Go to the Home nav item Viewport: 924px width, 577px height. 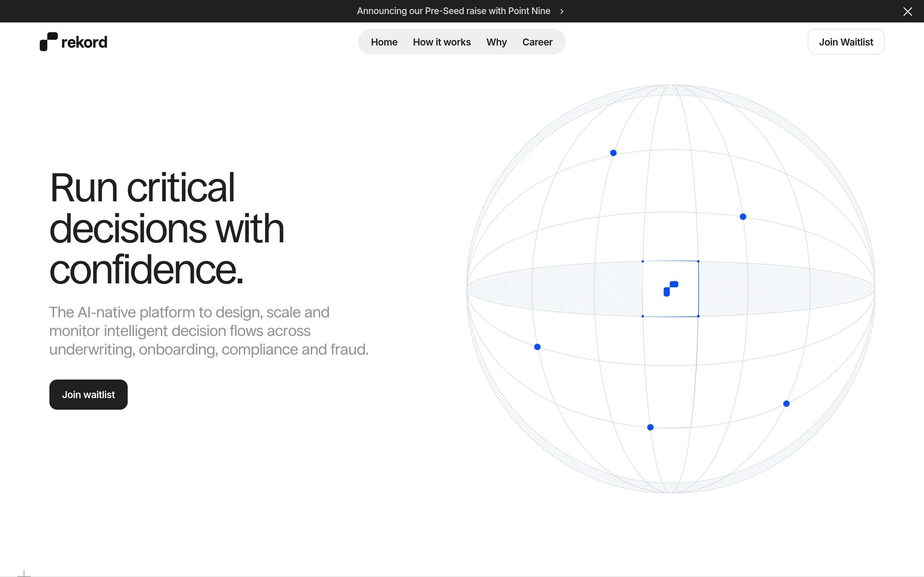384,42
